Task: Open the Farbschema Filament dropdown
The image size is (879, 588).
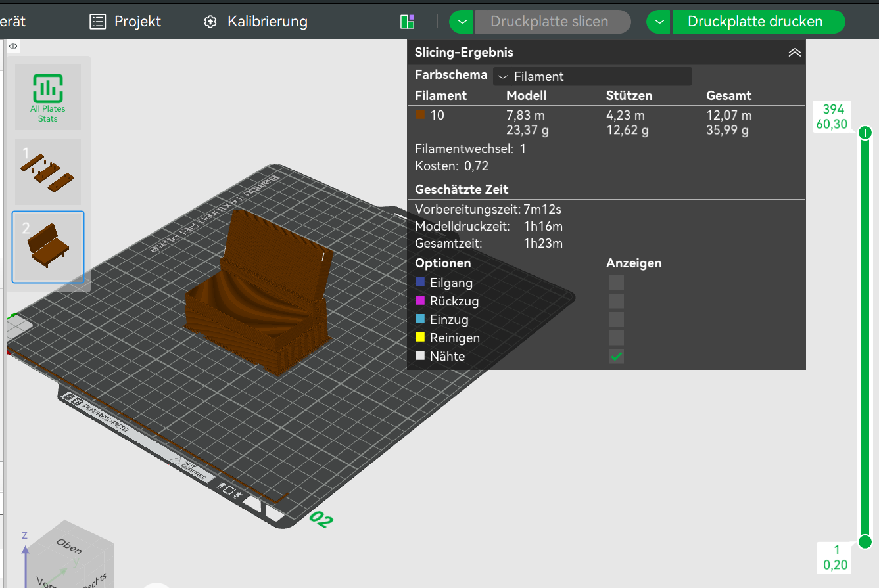Action: point(592,76)
